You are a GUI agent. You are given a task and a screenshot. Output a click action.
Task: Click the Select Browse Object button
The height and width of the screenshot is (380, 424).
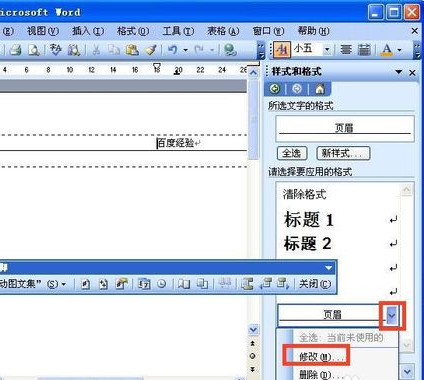(253, 356)
